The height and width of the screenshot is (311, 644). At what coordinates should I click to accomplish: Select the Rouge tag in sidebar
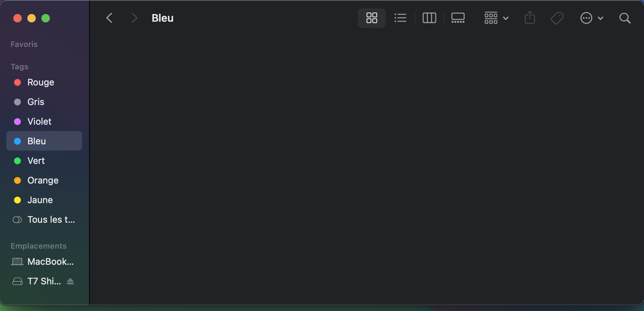tap(41, 82)
